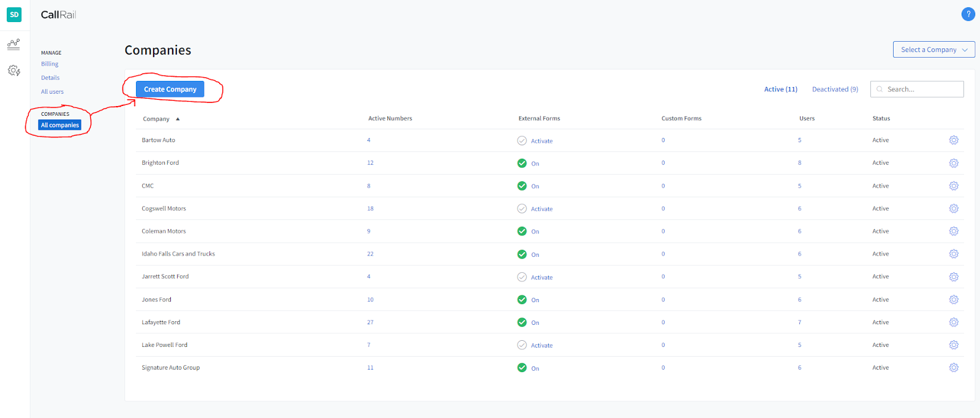Viewport: 980px width, 418px height.
Task: Switch to Deactivated (9) tab
Action: click(x=835, y=89)
